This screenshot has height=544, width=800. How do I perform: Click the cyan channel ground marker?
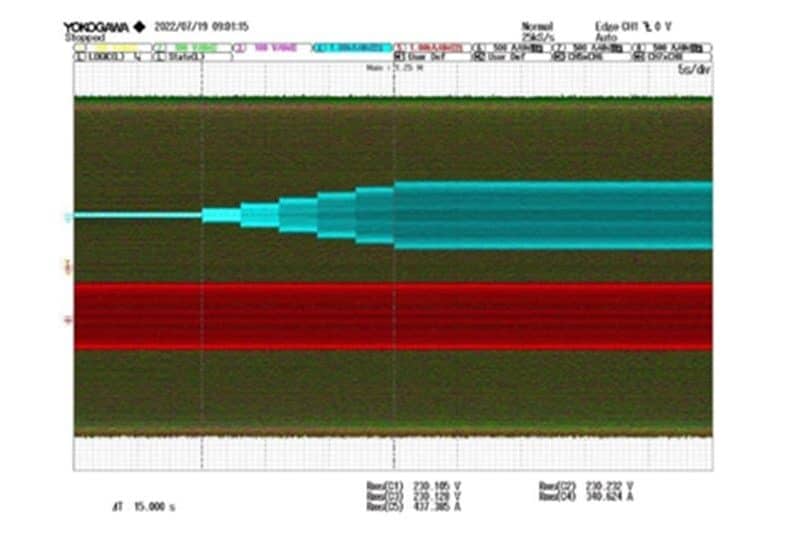(x=68, y=216)
